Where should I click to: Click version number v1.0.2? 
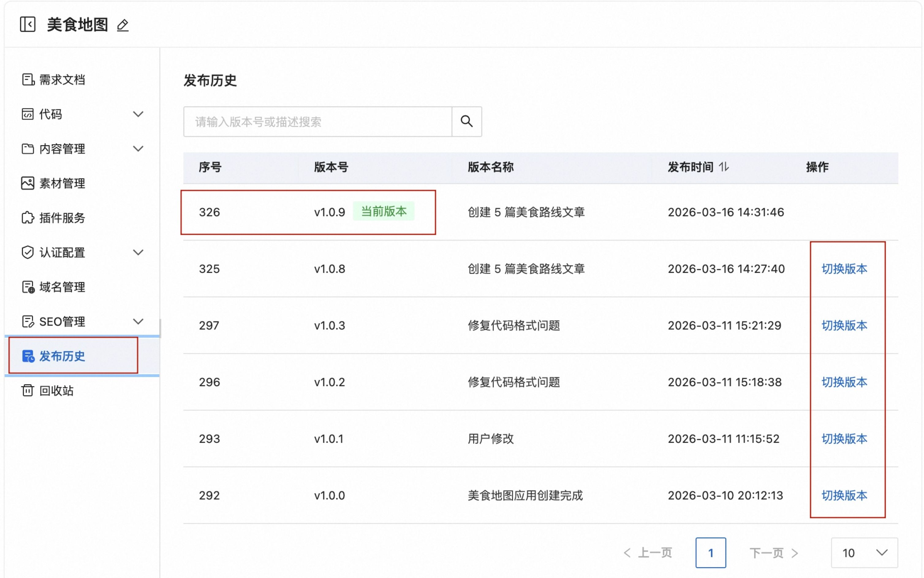click(x=329, y=382)
